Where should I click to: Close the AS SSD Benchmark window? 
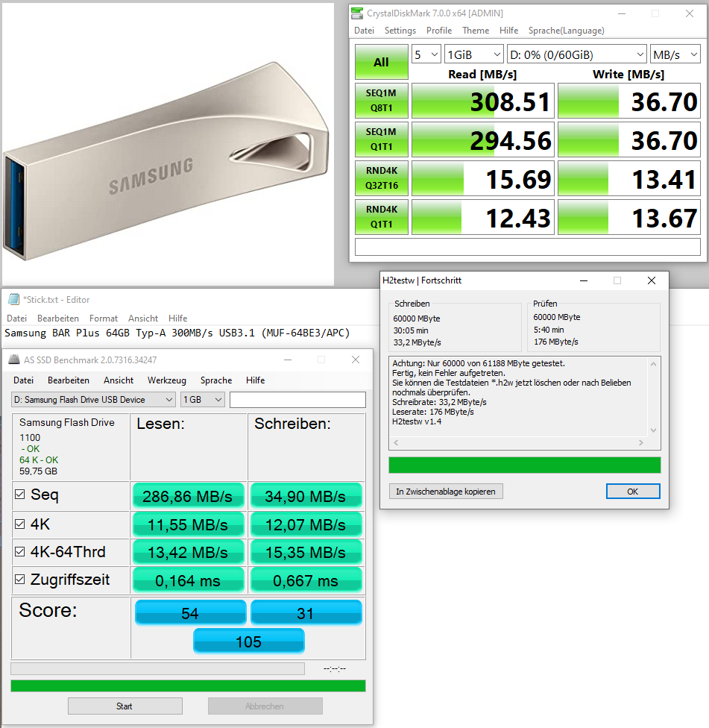(x=356, y=360)
